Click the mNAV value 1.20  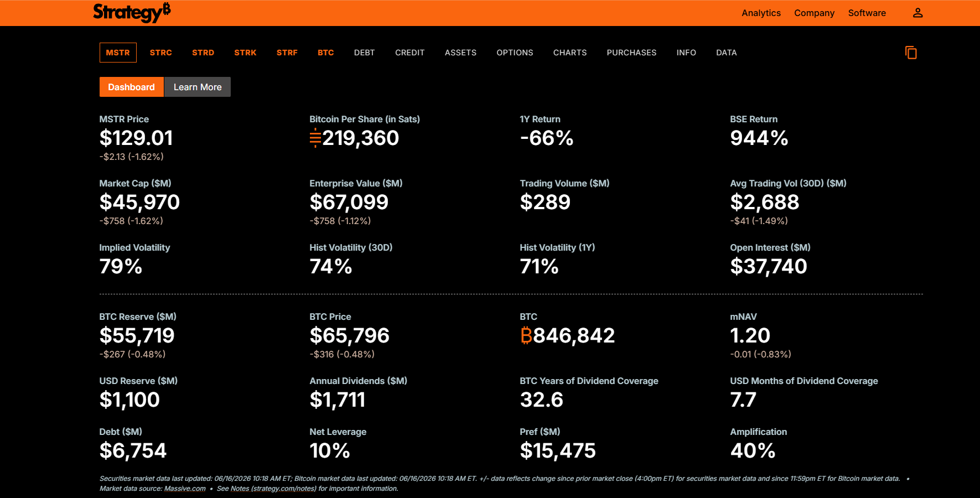pyautogui.click(x=750, y=335)
